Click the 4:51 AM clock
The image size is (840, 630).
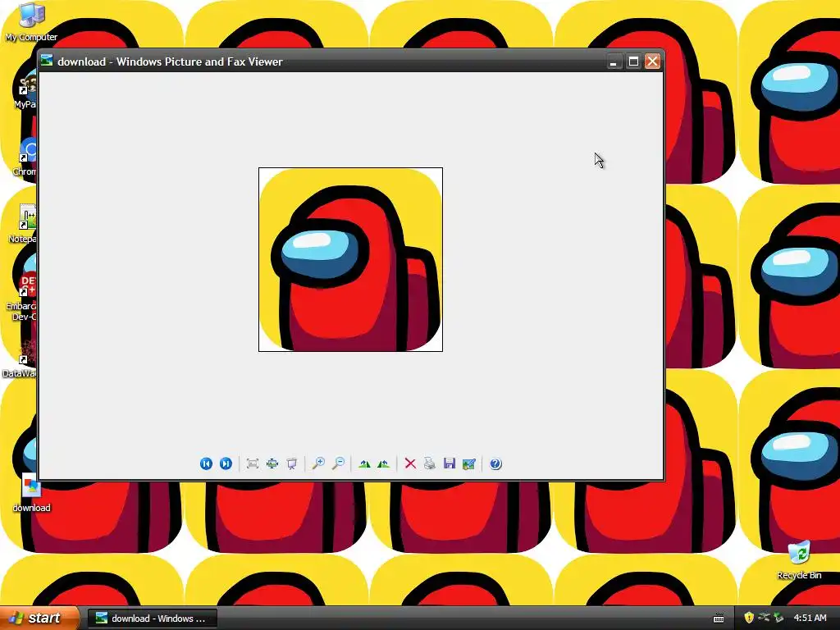(810, 618)
